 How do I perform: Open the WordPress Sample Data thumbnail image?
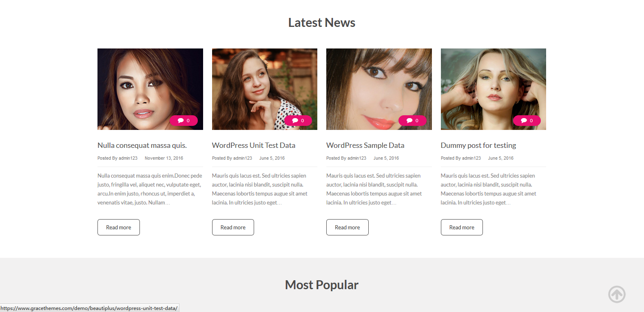379,89
